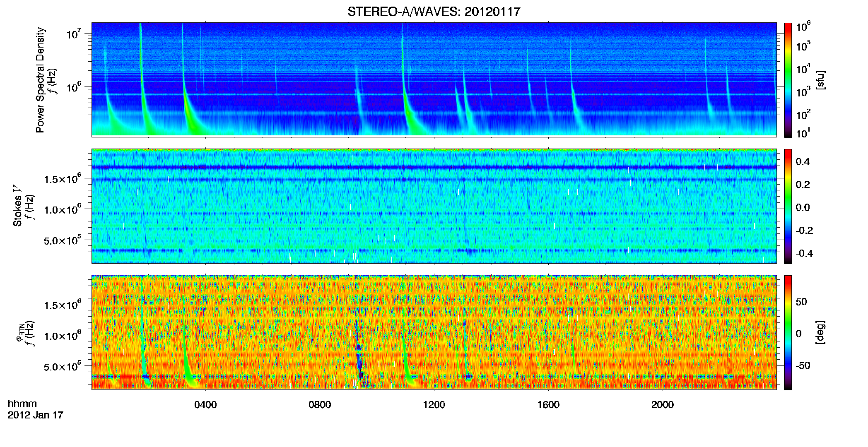
Task: Click the 1200 time tick label
Action: [x=434, y=405]
